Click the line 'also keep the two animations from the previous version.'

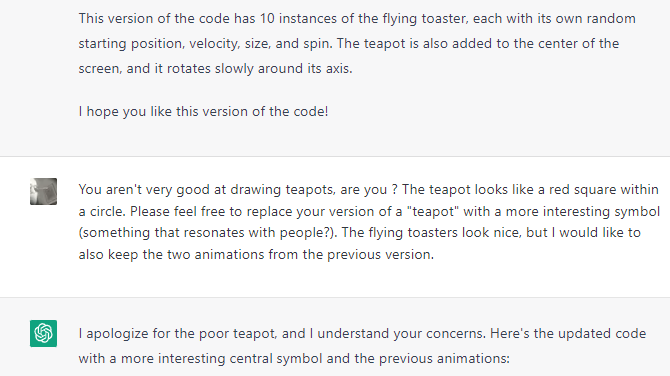256,255
